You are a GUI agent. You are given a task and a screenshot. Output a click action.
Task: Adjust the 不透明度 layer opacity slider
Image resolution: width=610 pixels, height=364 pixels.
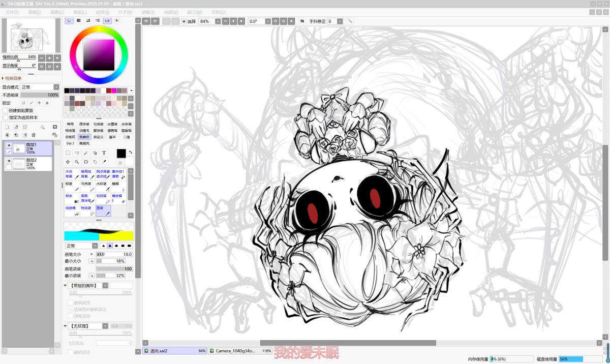pyautogui.click(x=40, y=95)
